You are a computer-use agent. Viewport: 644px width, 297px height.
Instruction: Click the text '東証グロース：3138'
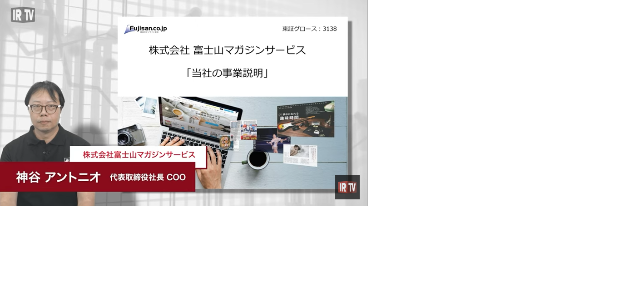[309, 29]
